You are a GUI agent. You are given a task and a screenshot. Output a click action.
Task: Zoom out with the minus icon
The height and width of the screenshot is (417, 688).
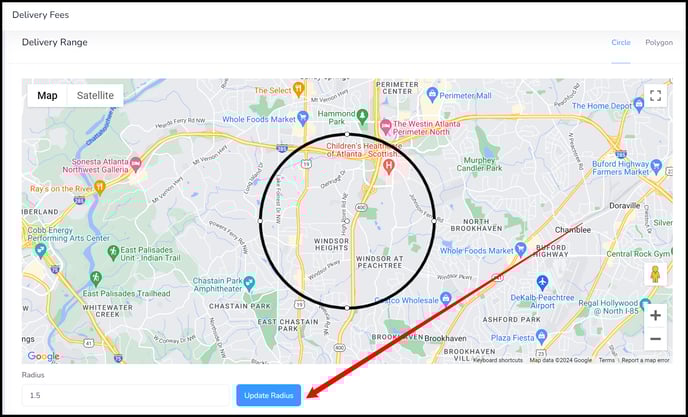pos(655,339)
